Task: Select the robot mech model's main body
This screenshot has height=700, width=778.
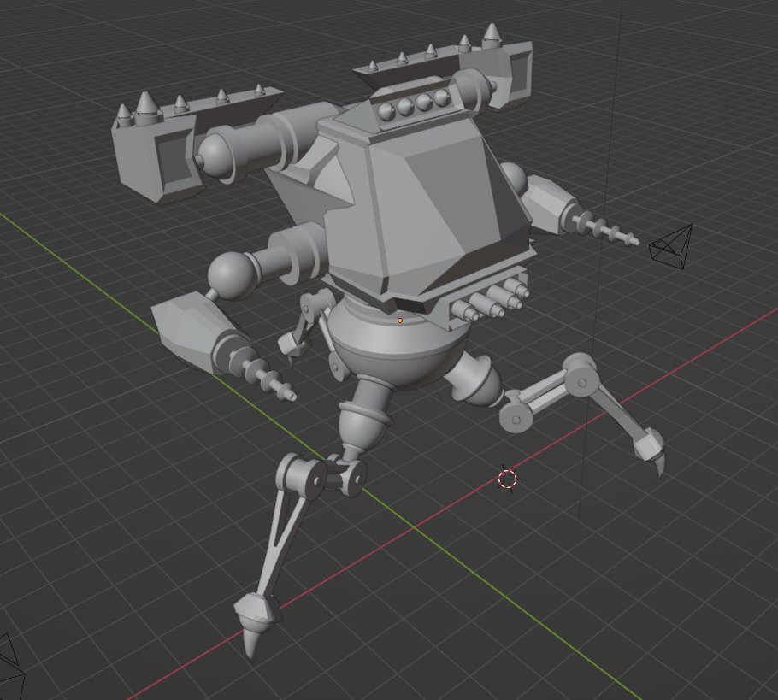Action: point(427,209)
